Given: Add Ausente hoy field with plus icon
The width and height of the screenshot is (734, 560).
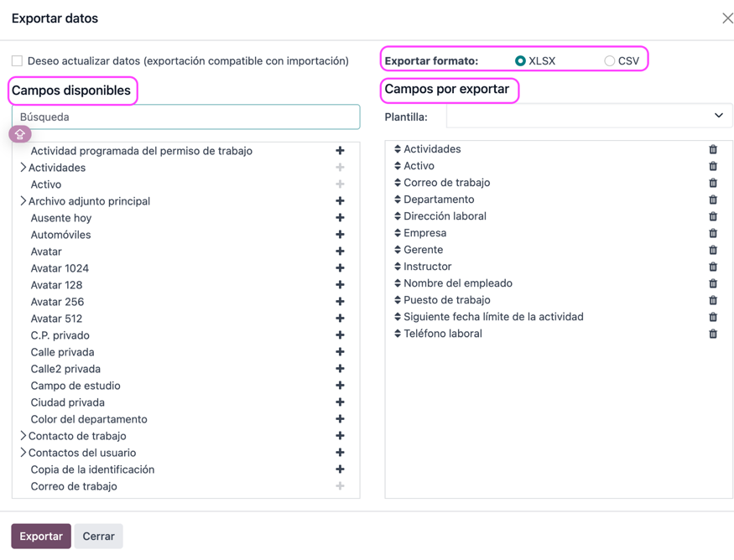Looking at the screenshot, I should coord(340,217).
